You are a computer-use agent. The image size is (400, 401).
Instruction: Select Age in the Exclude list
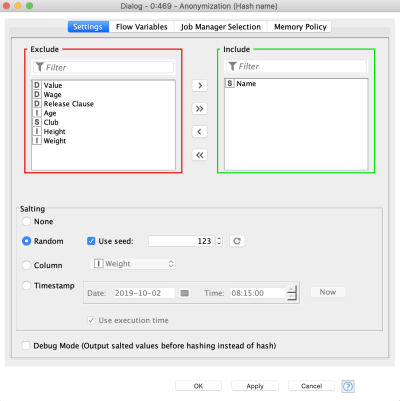[103, 113]
